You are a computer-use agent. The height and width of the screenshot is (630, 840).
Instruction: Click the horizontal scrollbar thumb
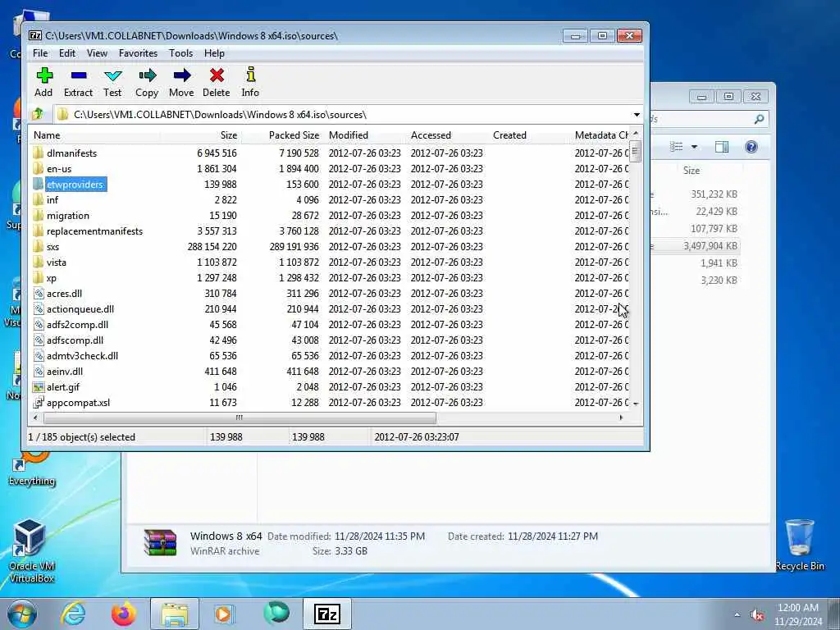click(240, 418)
